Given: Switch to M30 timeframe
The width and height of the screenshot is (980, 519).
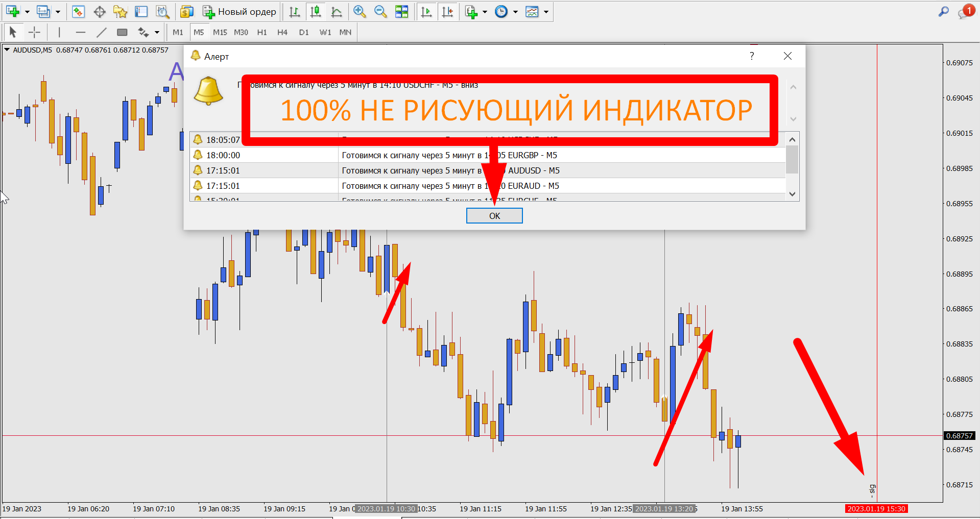Looking at the screenshot, I should [x=241, y=32].
